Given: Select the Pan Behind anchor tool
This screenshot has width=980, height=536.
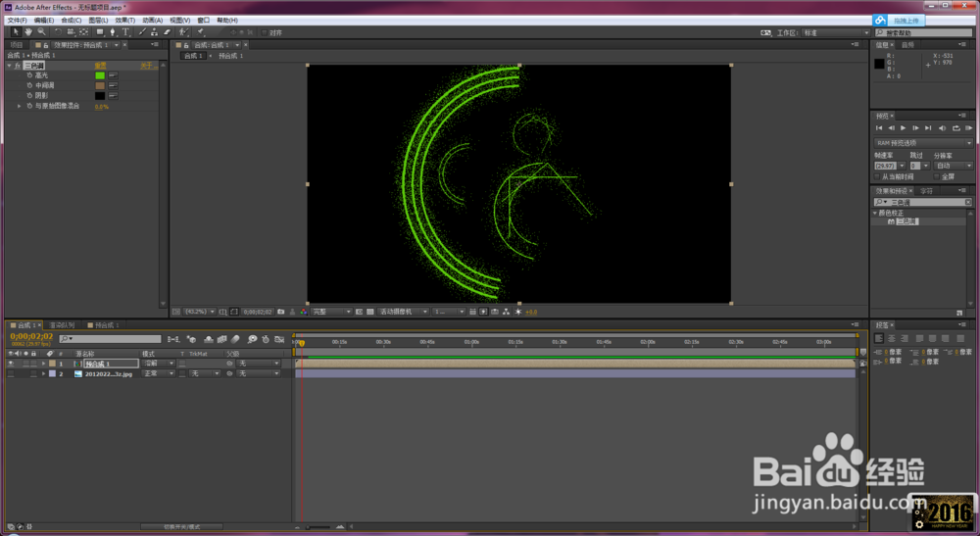Looking at the screenshot, I should [83, 32].
